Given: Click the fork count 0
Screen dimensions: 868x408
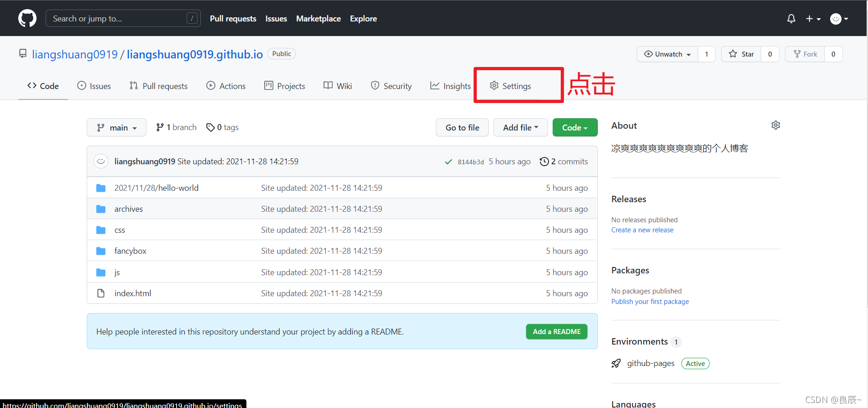Looking at the screenshot, I should tap(833, 54).
